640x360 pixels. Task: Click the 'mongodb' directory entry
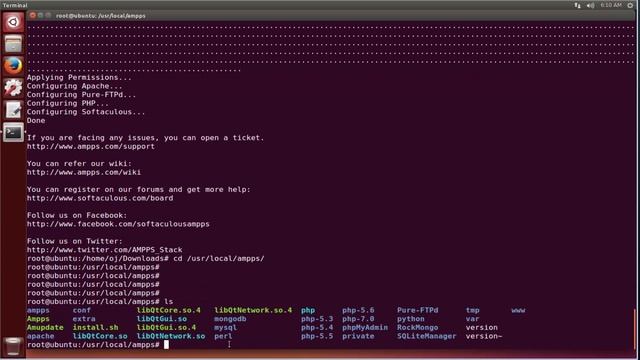coord(230,319)
